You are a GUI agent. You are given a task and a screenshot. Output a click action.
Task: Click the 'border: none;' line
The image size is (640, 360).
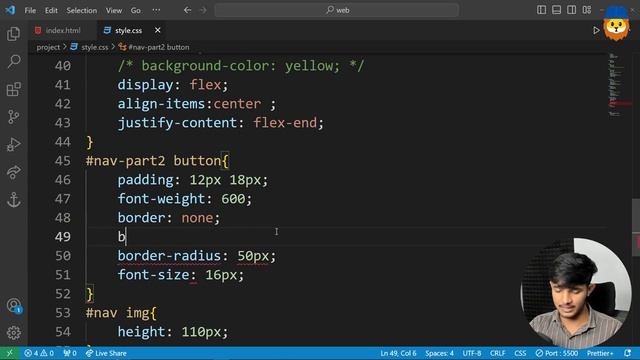pos(169,218)
